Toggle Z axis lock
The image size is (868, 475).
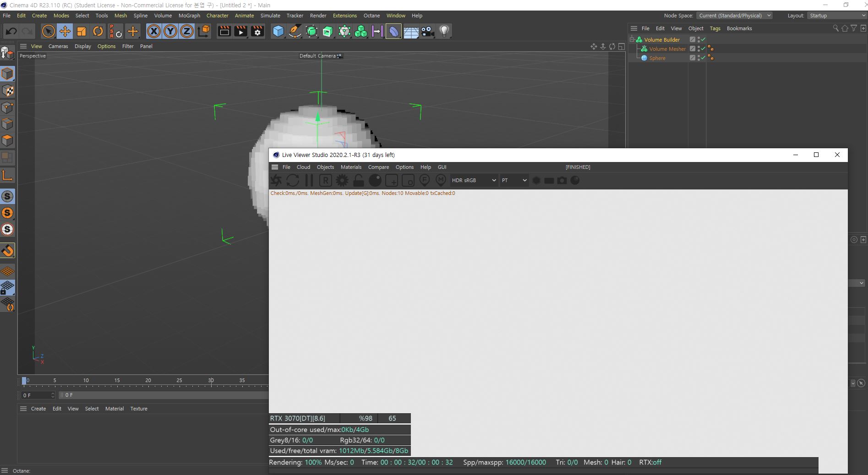pos(187,31)
